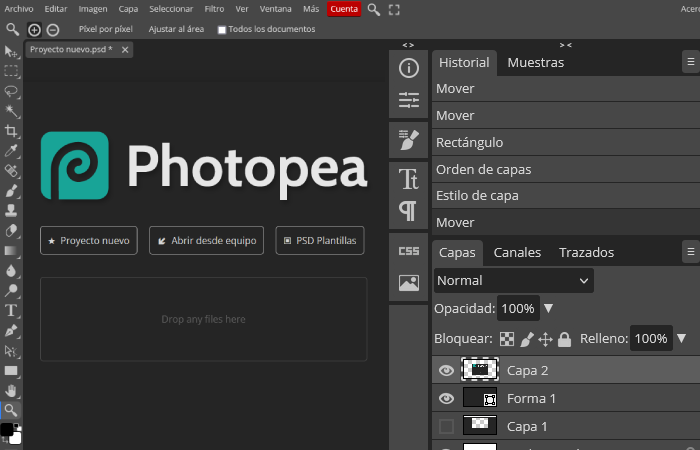This screenshot has width=700, height=450.
Task: Select the Pen tool
Action: [x=11, y=330]
